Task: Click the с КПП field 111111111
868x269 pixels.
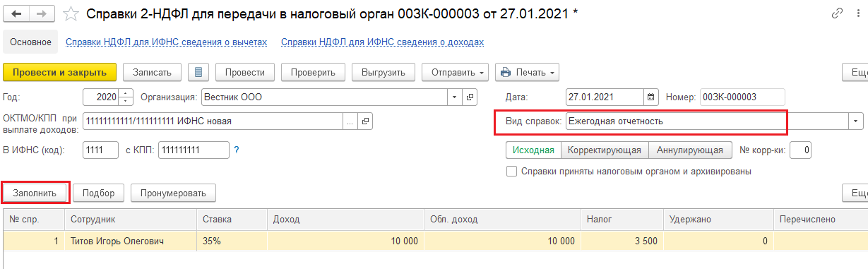Action: click(194, 150)
